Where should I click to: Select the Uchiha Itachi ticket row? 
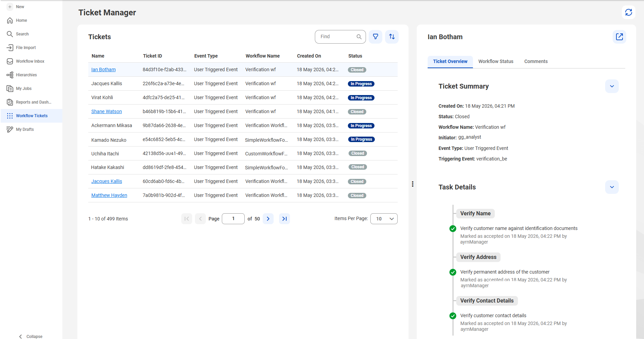[x=243, y=153]
